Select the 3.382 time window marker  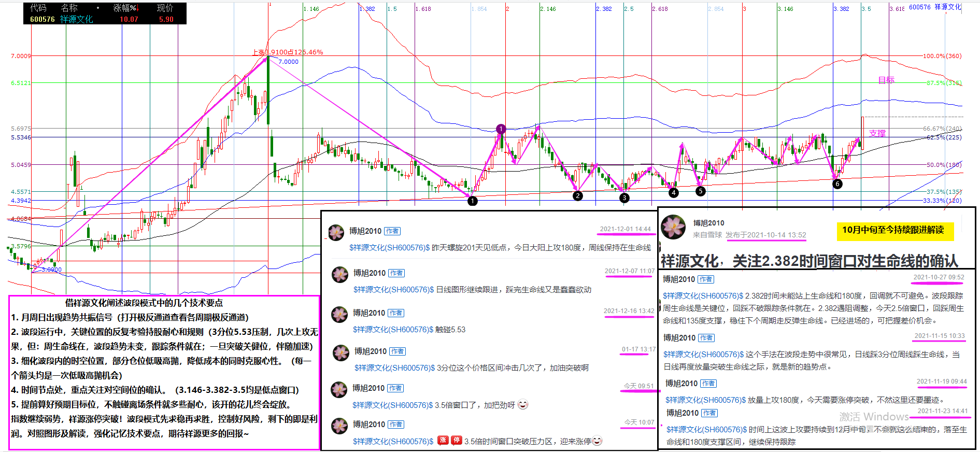pos(841,9)
